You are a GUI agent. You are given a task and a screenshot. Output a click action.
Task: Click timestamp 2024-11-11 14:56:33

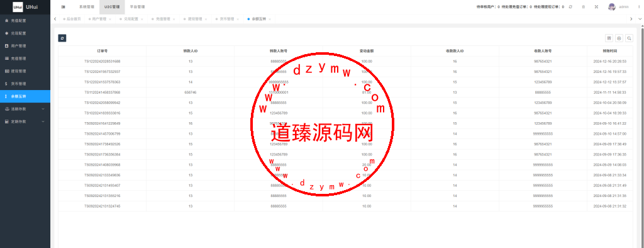pyautogui.click(x=610, y=93)
